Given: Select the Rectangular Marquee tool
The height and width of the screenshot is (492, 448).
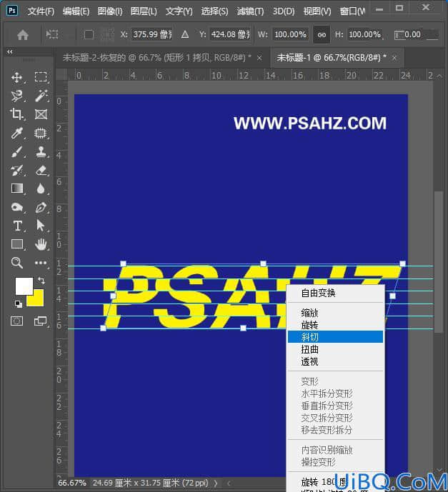Looking at the screenshot, I should [41, 77].
